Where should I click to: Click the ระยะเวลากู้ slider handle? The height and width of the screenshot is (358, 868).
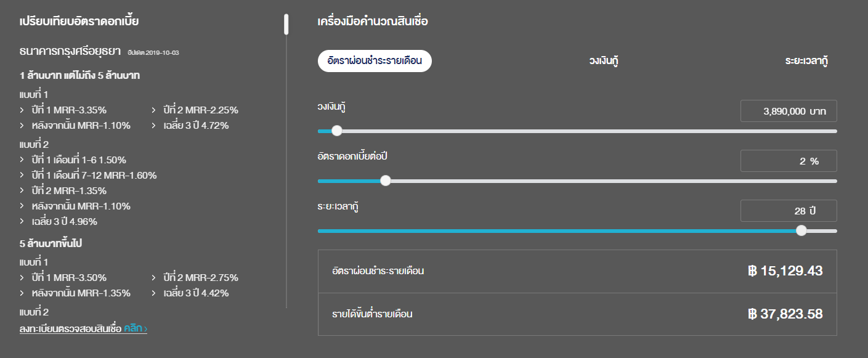801,230
